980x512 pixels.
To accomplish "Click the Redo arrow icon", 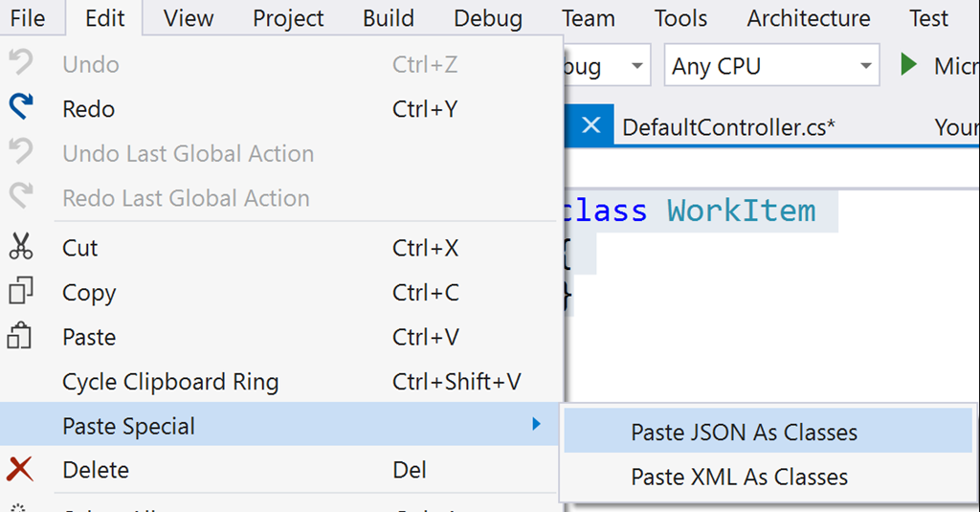I will (x=21, y=108).
